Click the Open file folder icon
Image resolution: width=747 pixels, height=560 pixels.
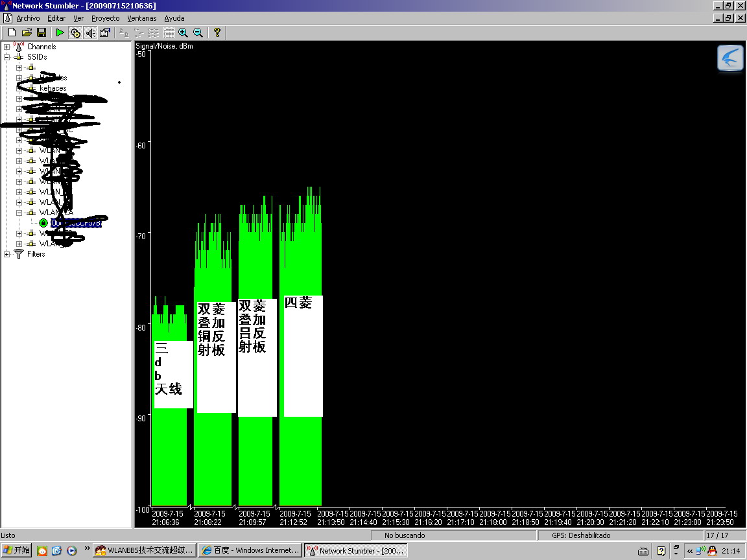click(x=27, y=32)
